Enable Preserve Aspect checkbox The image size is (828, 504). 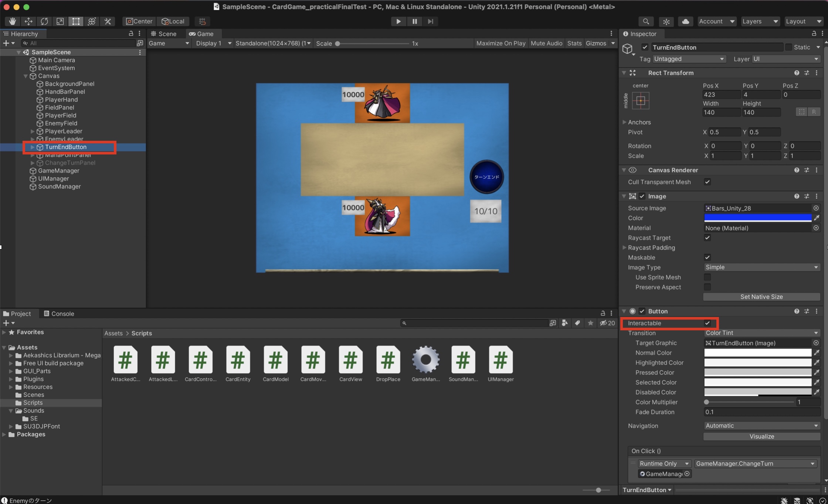tap(707, 287)
